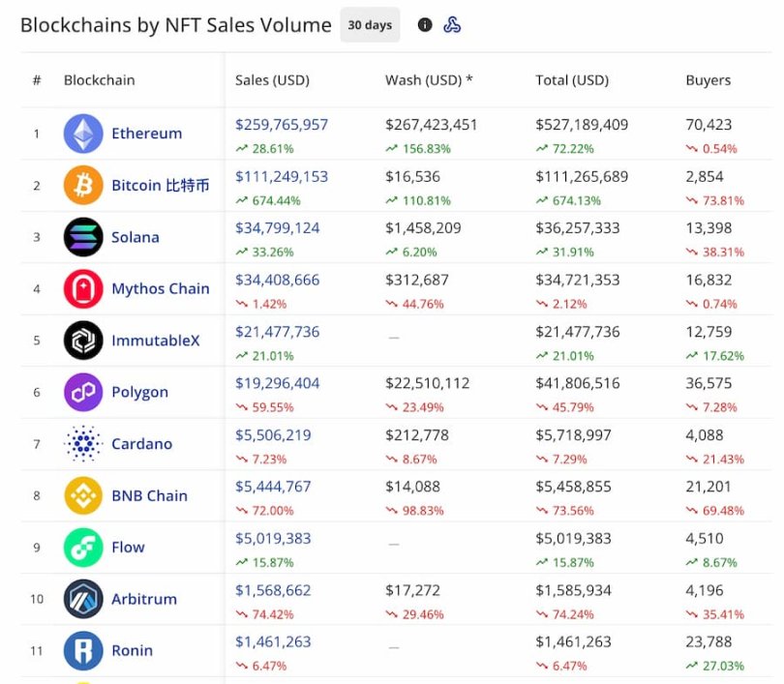The width and height of the screenshot is (784, 684).
Task: Open the 30 days time period selector
Action: click(x=370, y=25)
